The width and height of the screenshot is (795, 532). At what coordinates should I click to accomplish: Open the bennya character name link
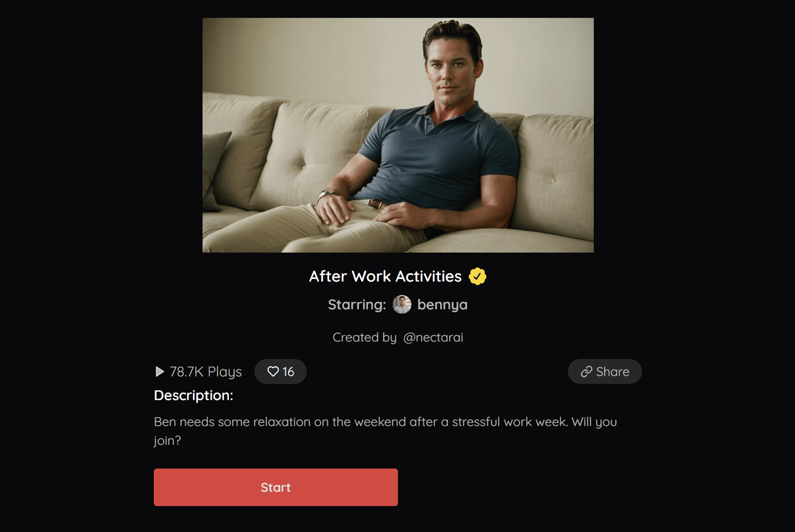click(443, 305)
